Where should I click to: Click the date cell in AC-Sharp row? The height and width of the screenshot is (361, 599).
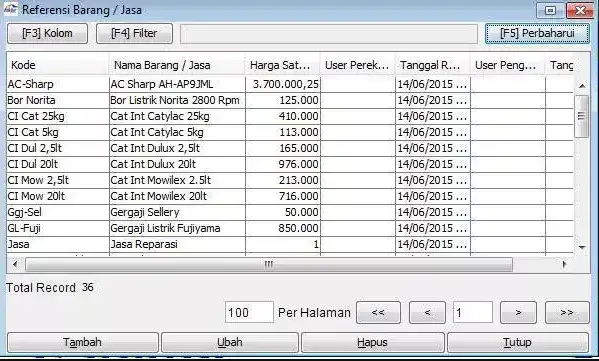432,84
